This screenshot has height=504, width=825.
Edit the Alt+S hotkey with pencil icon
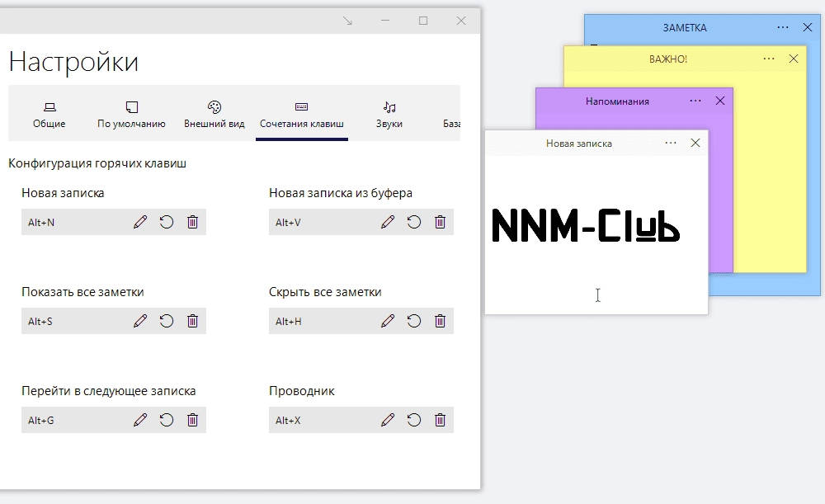coord(140,321)
